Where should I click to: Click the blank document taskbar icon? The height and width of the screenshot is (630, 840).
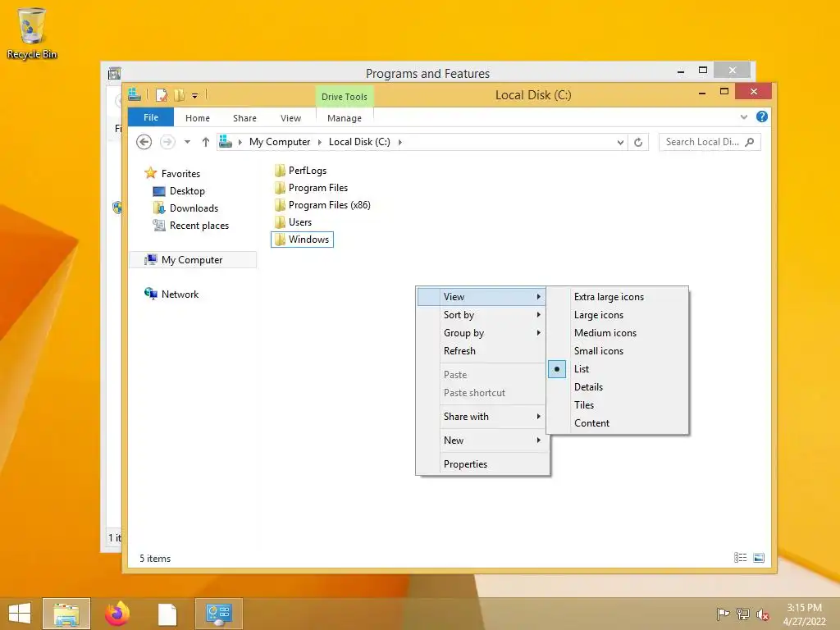(167, 614)
